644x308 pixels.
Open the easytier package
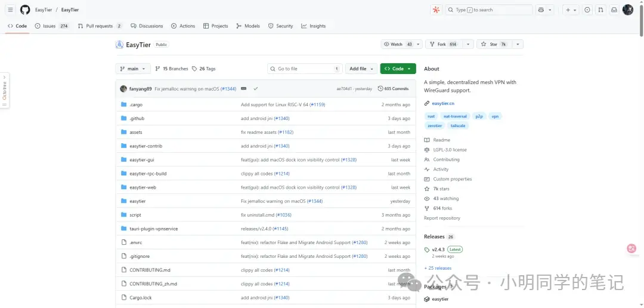coord(440,299)
